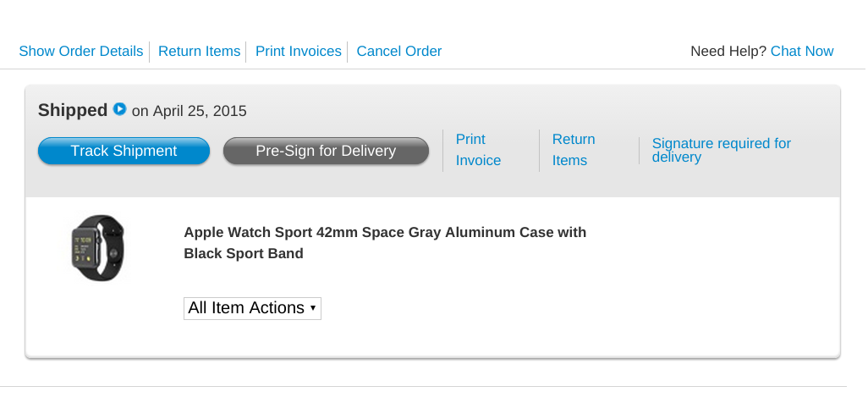Click the bold Shipped status heading

point(73,110)
